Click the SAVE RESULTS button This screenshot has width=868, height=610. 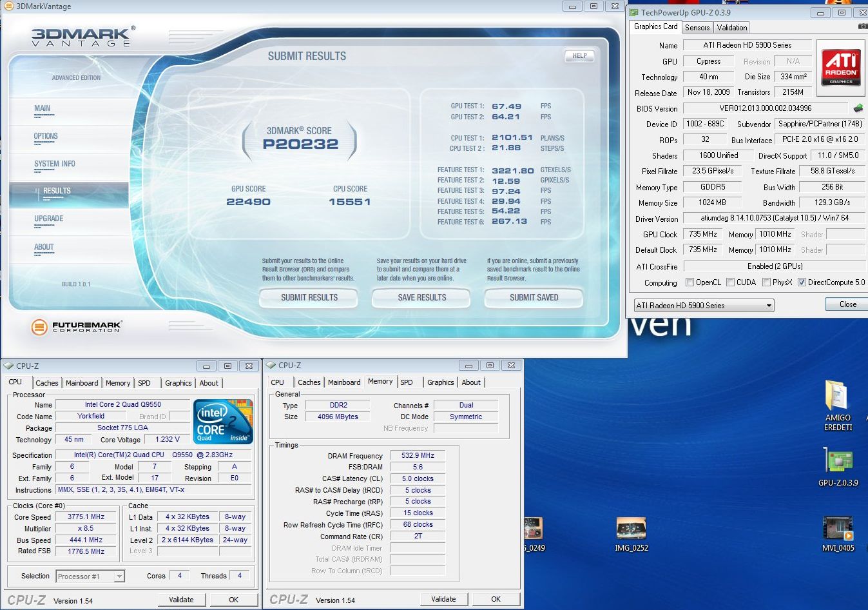point(421,298)
